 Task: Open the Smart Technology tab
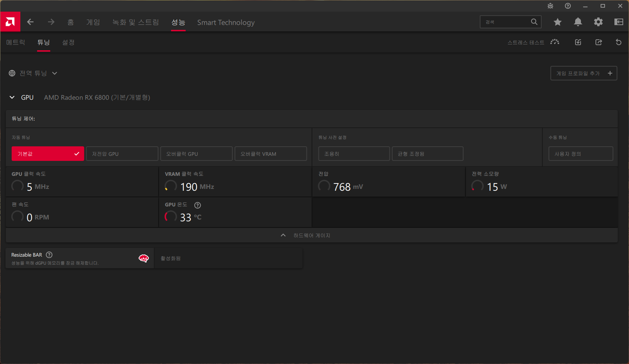coord(226,22)
